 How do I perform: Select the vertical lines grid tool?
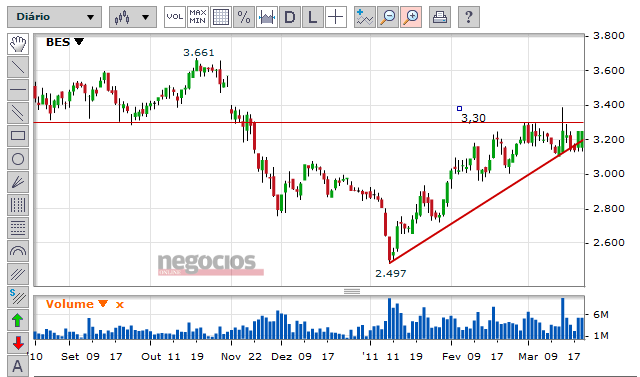coord(18,205)
